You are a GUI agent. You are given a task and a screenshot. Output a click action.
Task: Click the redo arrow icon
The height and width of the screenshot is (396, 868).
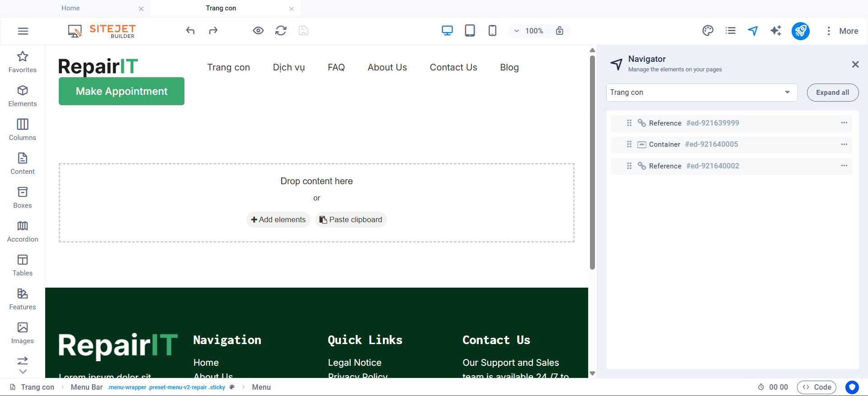[x=213, y=31]
